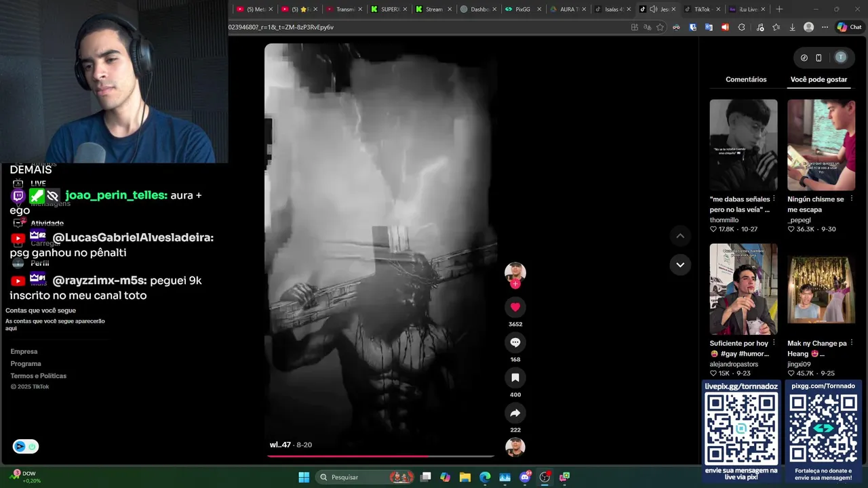Viewport: 868px width, 488px height.
Task: Close the PixGG browser tab
Action: [x=540, y=9]
